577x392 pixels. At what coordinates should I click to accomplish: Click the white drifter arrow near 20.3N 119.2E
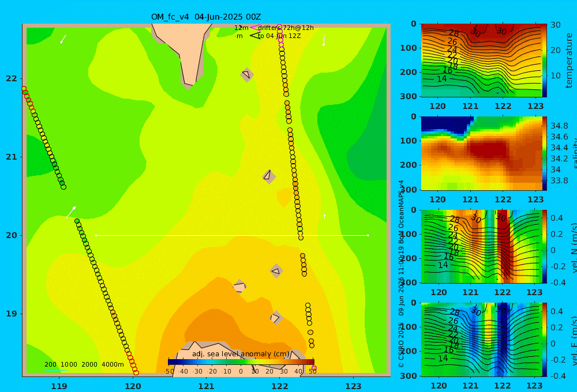point(71,212)
